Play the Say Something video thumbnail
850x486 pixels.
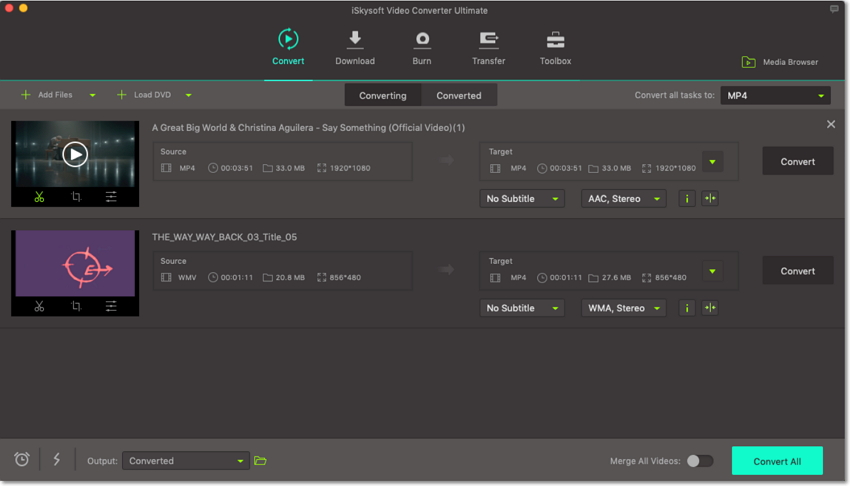pos(75,154)
